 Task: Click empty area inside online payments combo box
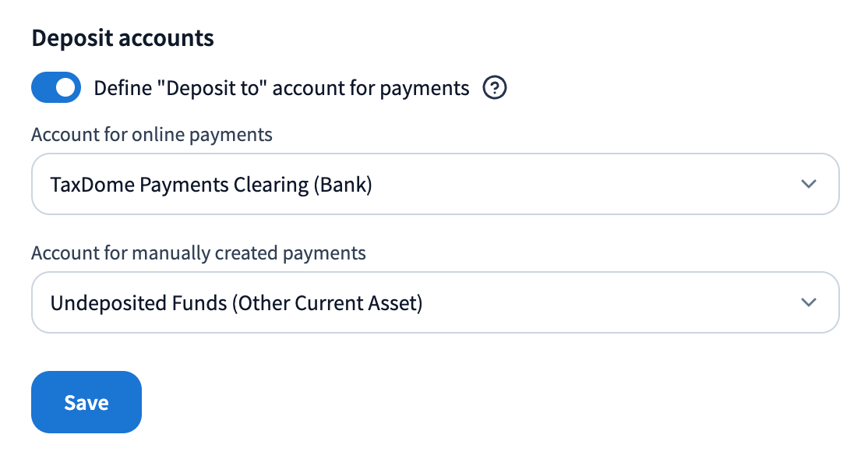click(x=581, y=184)
